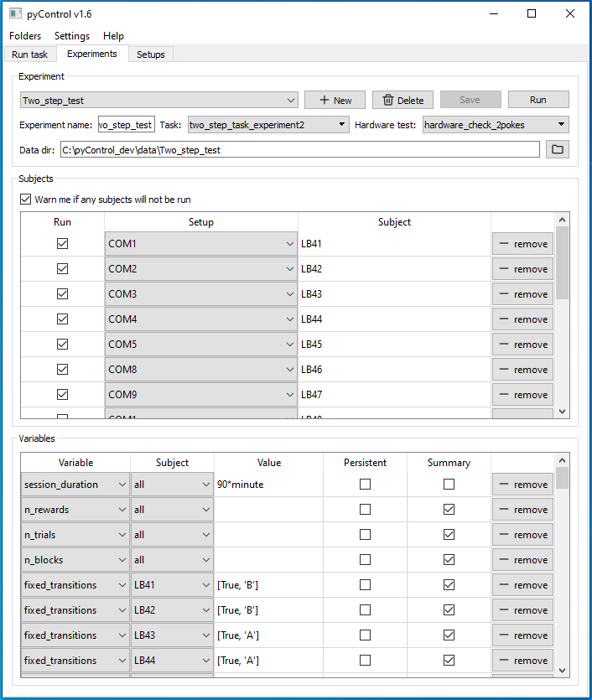Click the Run experiment button
592x700 pixels.
pyautogui.click(x=538, y=100)
